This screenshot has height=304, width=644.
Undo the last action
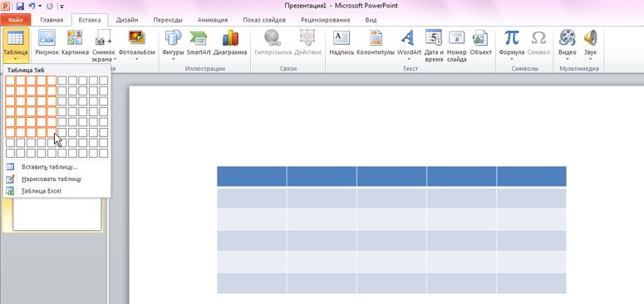32,6
